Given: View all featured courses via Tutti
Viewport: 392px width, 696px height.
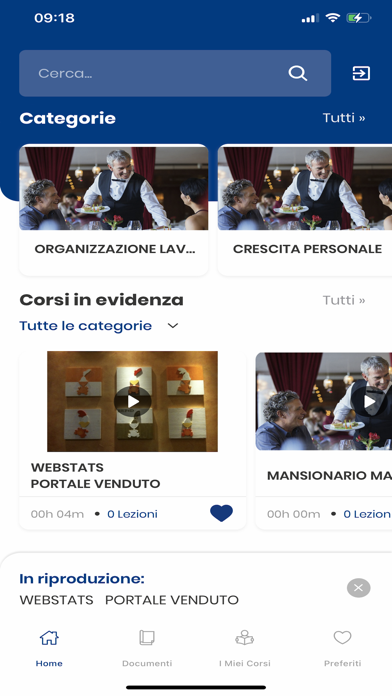Looking at the screenshot, I should point(344,300).
